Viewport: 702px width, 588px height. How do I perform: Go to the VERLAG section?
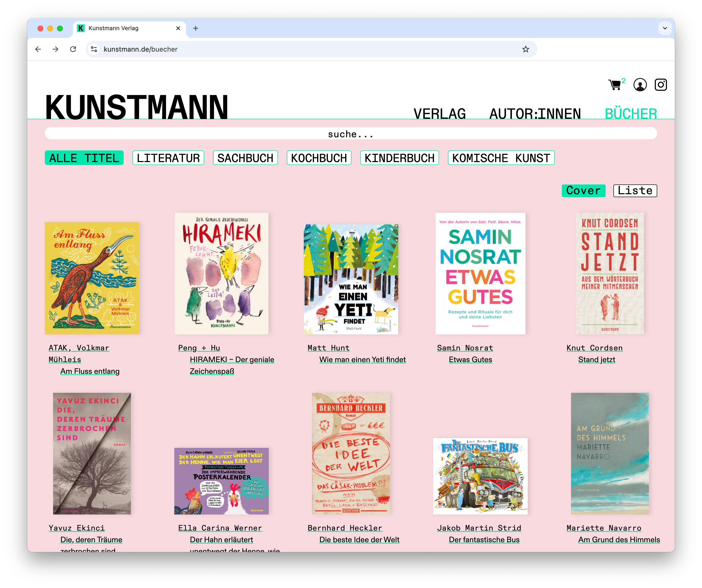click(x=440, y=113)
